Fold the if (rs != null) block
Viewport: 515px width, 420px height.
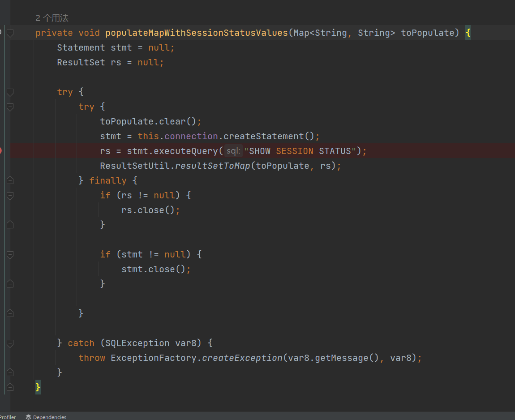coord(10,195)
